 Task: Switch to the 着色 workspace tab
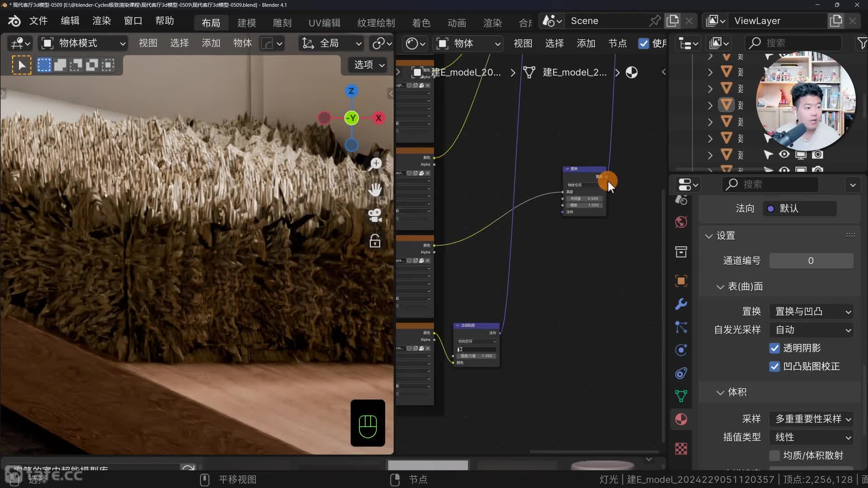click(421, 23)
